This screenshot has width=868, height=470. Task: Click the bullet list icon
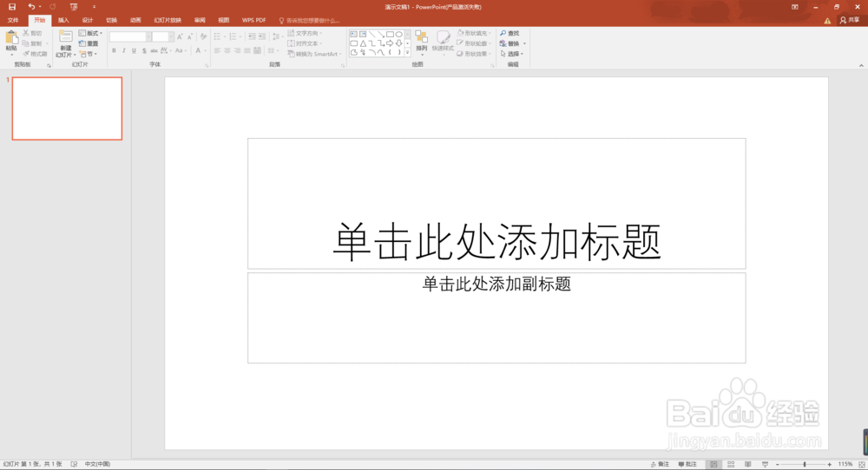point(218,36)
